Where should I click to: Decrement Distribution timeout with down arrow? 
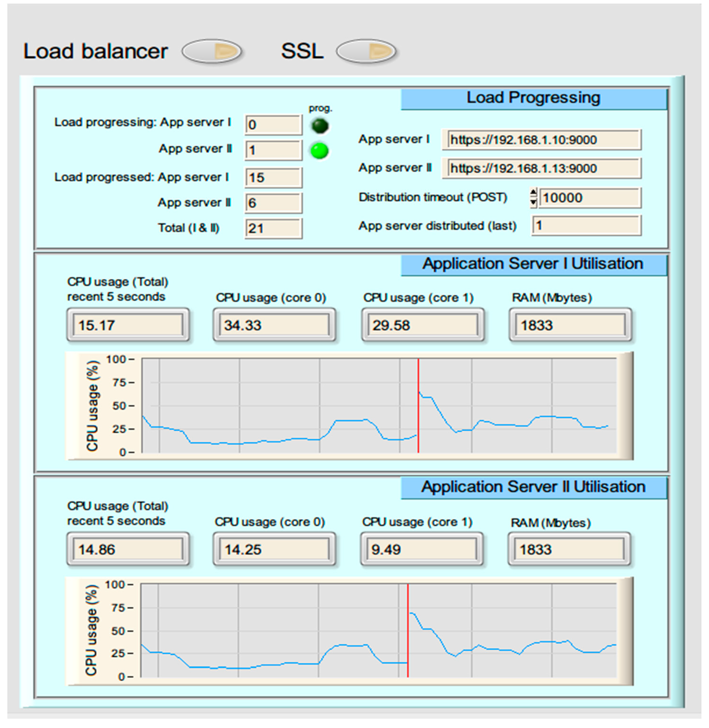(x=533, y=202)
